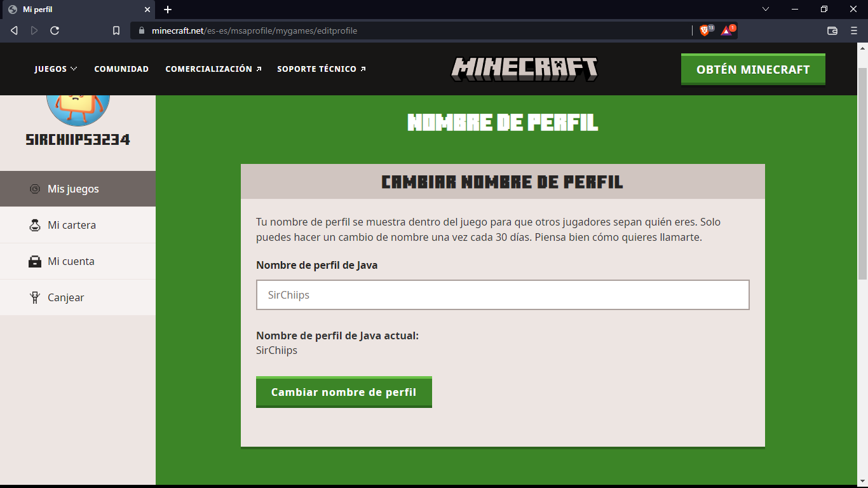
Task: Open the Soporte técnico external link
Action: click(x=321, y=69)
